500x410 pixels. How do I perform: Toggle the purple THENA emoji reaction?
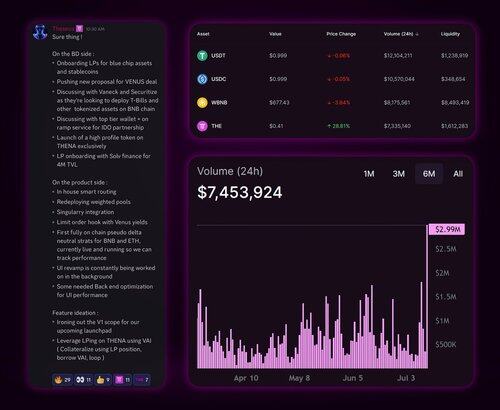[x=123, y=380]
